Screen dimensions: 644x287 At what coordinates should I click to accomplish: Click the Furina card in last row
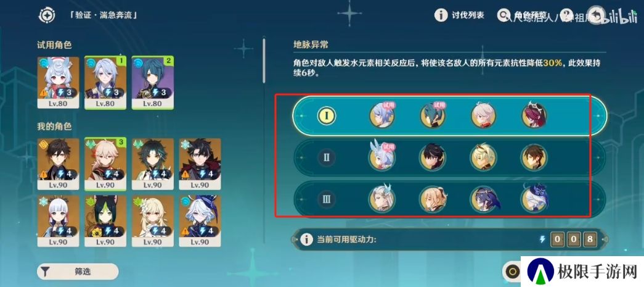pyautogui.click(x=200, y=221)
